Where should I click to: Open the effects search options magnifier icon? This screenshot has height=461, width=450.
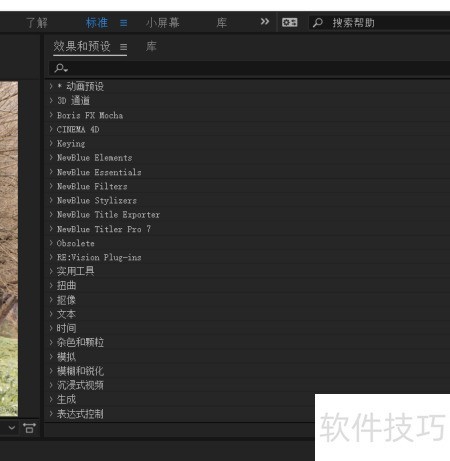(61, 68)
